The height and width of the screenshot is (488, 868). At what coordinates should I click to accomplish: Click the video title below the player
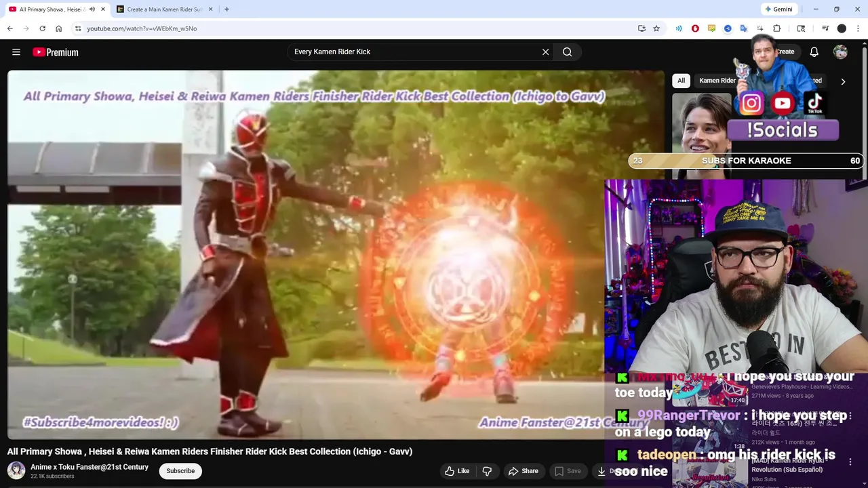coord(210,451)
